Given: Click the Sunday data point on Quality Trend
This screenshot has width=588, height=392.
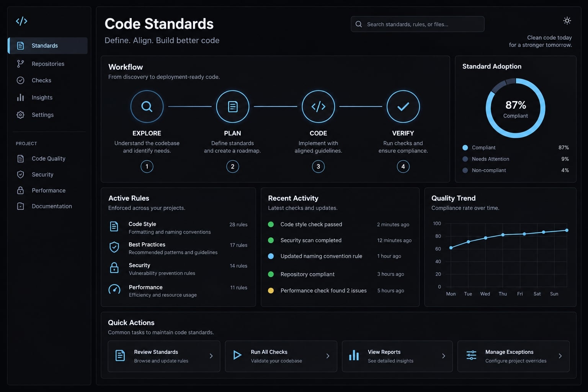Looking at the screenshot, I should point(567,230).
